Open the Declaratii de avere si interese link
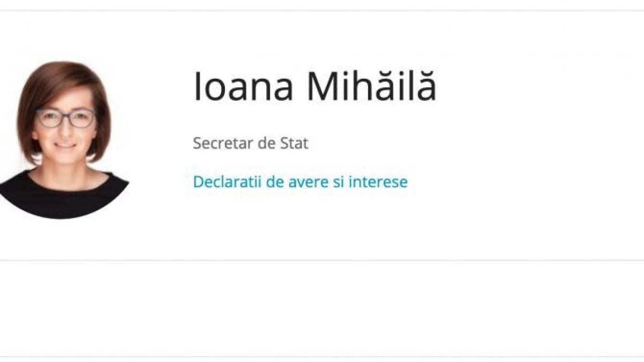Screen dimensions: 644x362 click(x=300, y=182)
